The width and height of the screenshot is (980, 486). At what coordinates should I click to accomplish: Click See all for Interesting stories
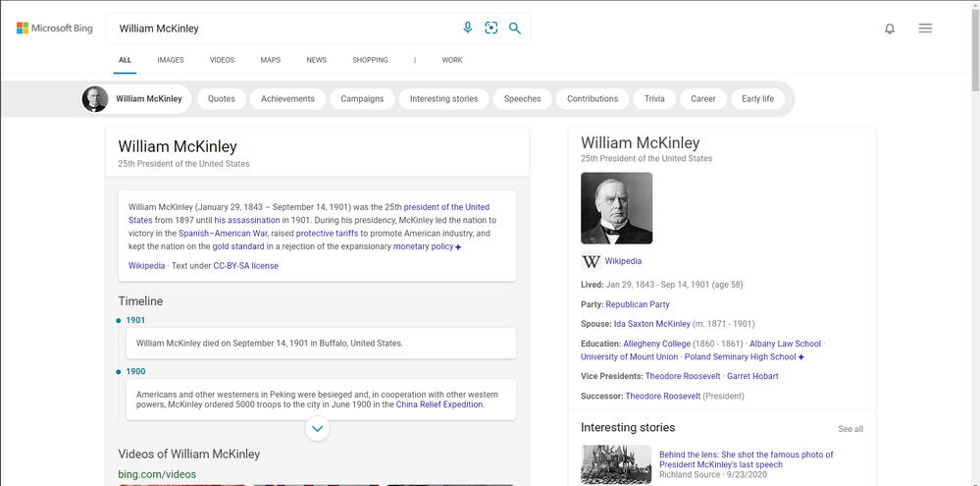(851, 429)
